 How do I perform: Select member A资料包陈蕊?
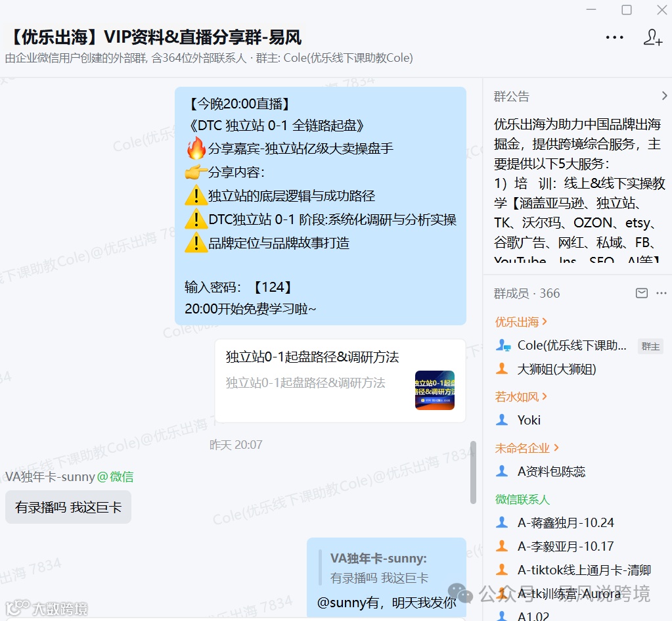click(551, 471)
